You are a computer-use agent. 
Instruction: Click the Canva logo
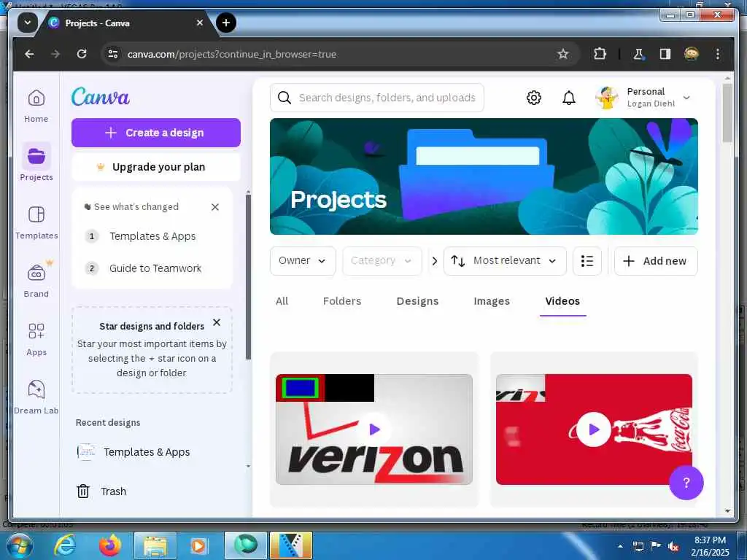coord(101,97)
